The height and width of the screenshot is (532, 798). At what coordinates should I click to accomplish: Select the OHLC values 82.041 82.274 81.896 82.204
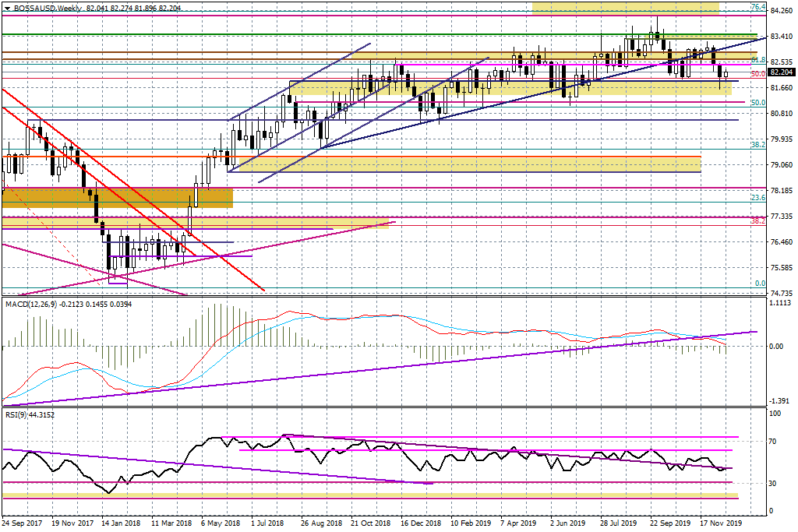(134, 9)
